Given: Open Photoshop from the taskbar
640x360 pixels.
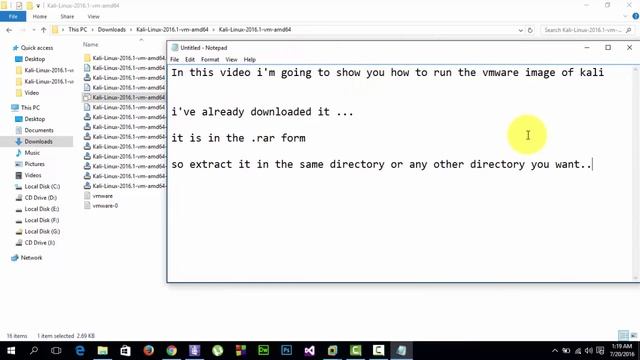Looking at the screenshot, I should pos(287,351).
